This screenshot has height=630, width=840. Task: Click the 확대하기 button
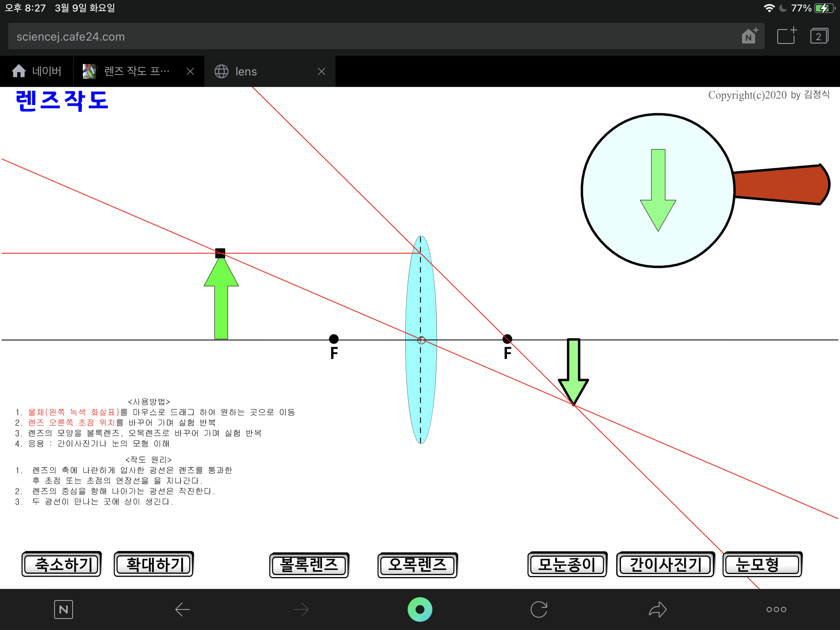click(x=154, y=564)
